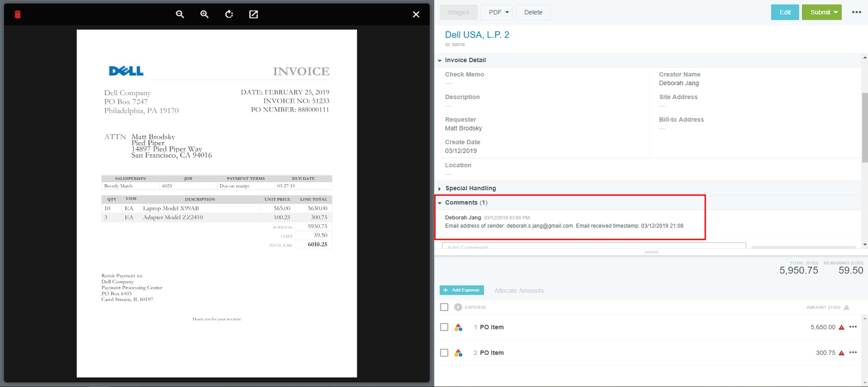This screenshot has height=387, width=868.
Task: Click the red trash delete icon
Action: coord(18,14)
